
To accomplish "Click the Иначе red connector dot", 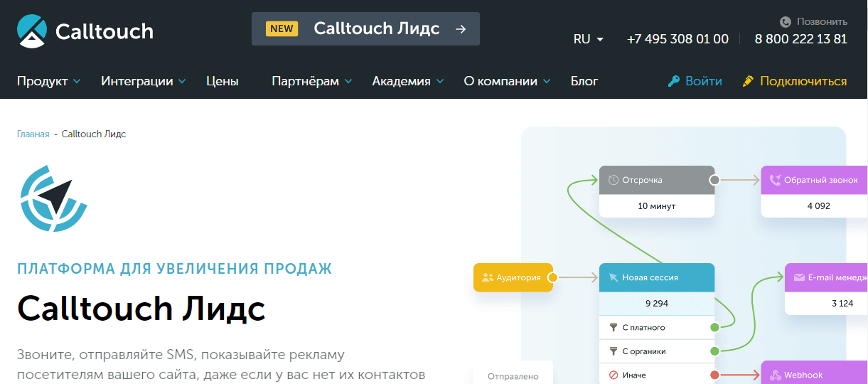I will tap(714, 375).
